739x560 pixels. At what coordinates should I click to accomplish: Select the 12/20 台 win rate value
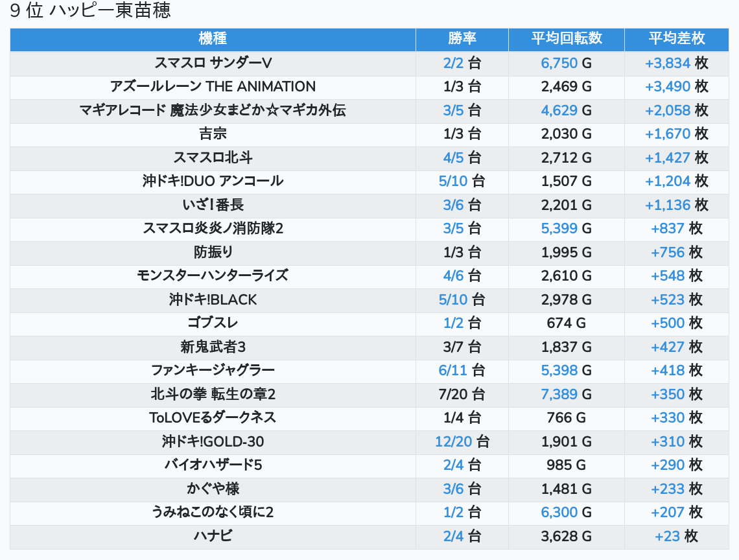[x=462, y=441]
